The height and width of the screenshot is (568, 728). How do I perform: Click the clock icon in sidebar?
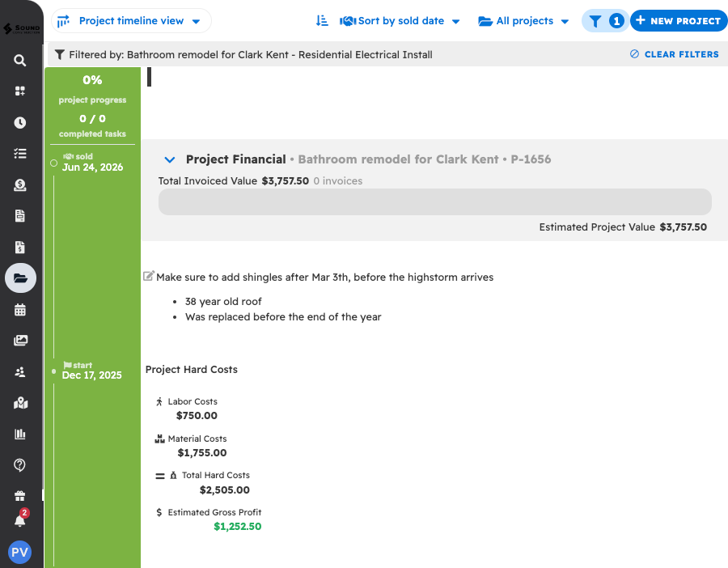pos(20,123)
